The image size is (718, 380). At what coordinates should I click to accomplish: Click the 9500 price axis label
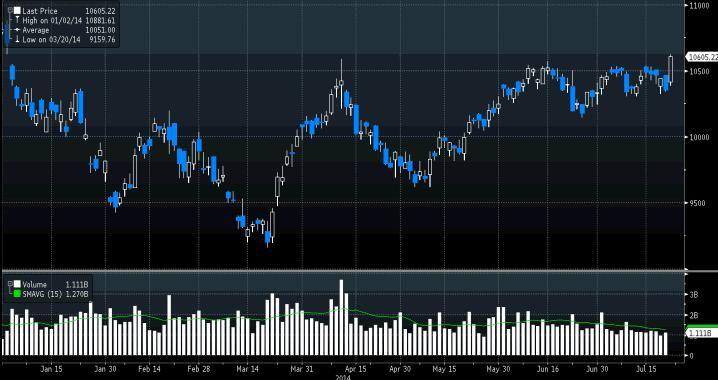coord(697,202)
